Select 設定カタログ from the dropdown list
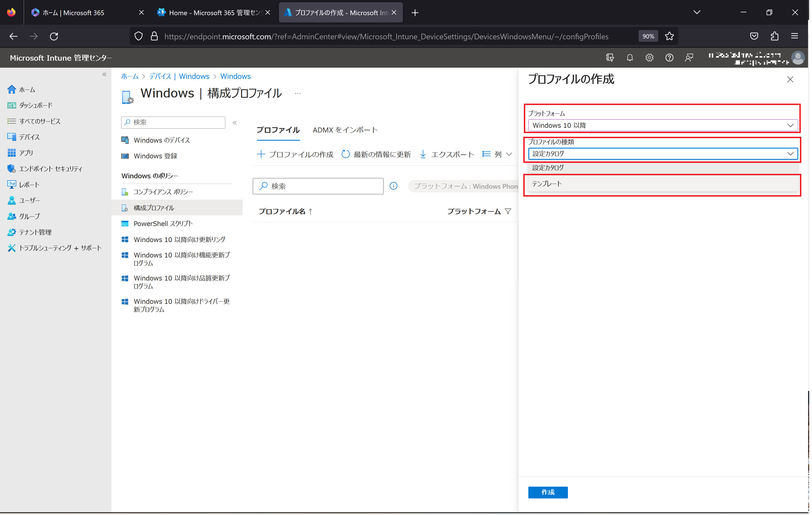The width and height of the screenshot is (812, 515). (663, 168)
